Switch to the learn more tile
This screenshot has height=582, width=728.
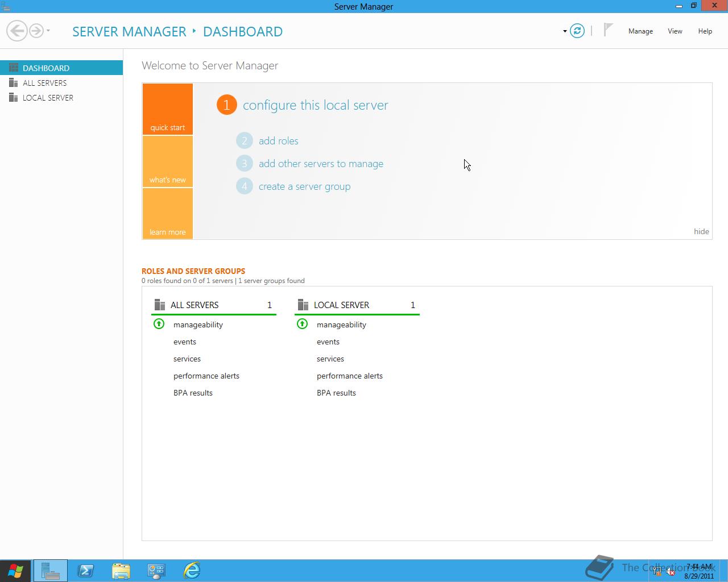click(168, 214)
